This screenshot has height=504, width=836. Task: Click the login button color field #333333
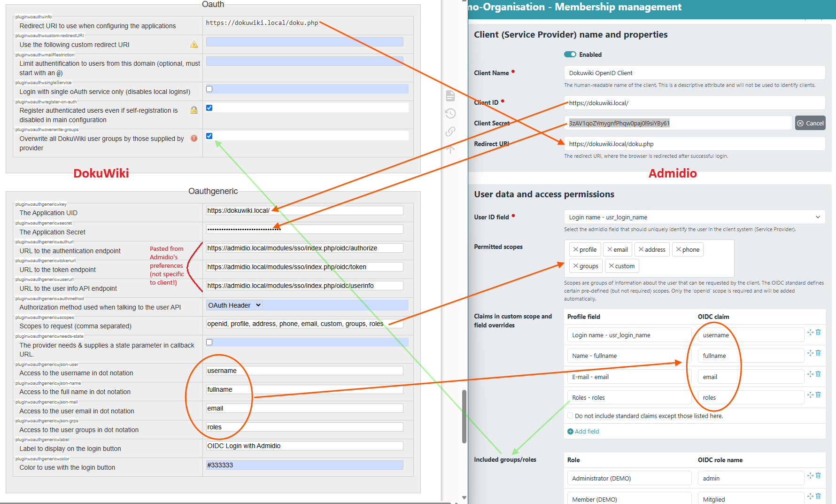pos(304,465)
